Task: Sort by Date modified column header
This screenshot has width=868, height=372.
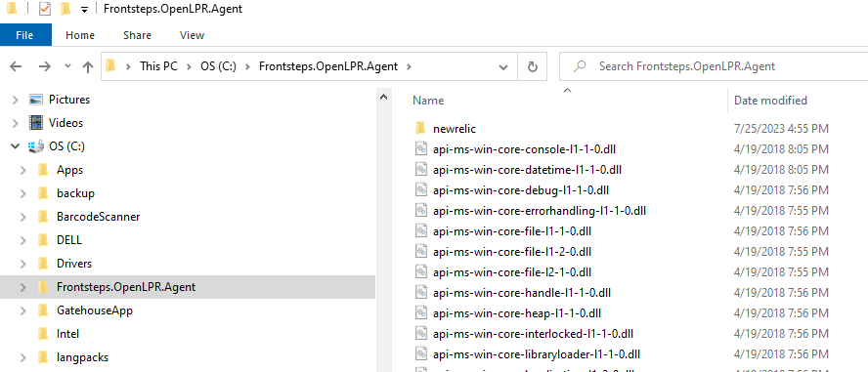Action: [x=770, y=101]
